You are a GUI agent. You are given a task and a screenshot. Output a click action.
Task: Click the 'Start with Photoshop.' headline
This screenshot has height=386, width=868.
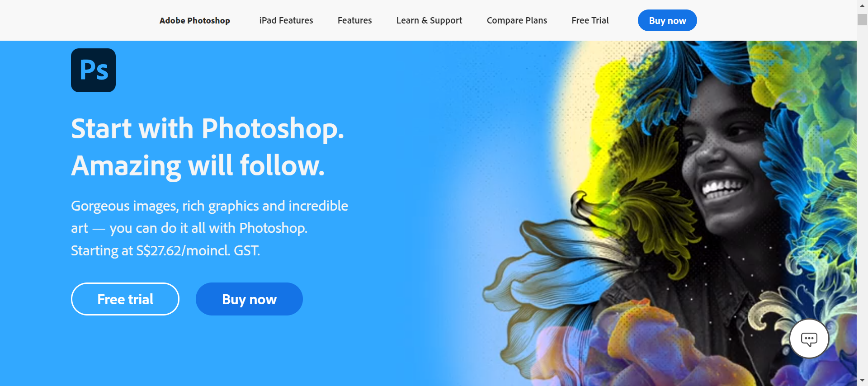[x=208, y=128]
